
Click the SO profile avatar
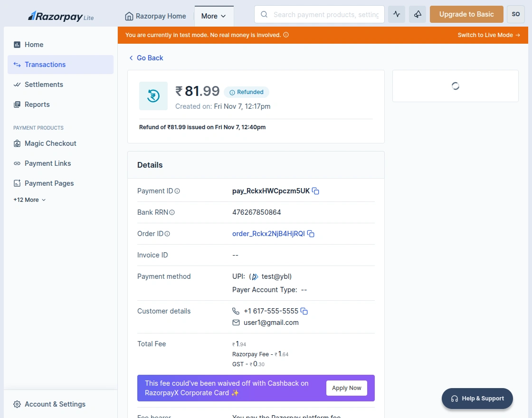click(x=515, y=14)
